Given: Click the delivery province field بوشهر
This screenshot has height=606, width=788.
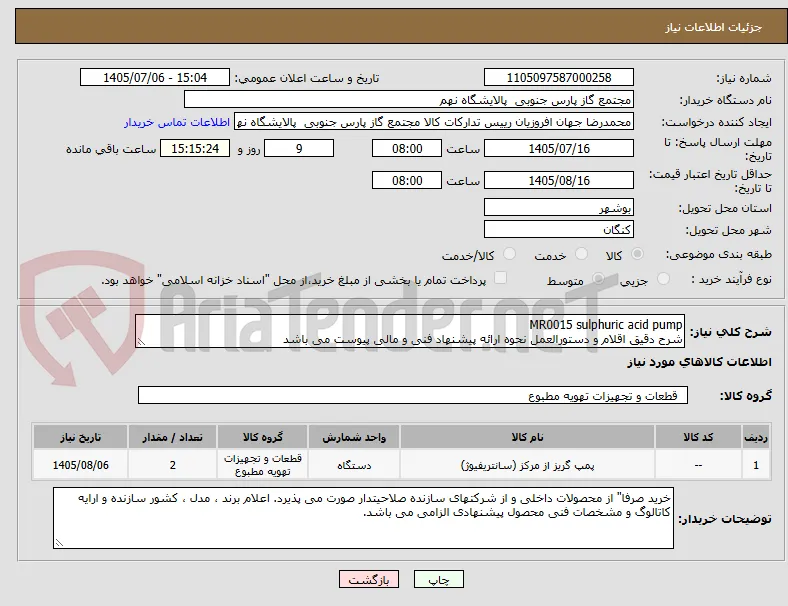Looking at the screenshot, I should 559,208.
